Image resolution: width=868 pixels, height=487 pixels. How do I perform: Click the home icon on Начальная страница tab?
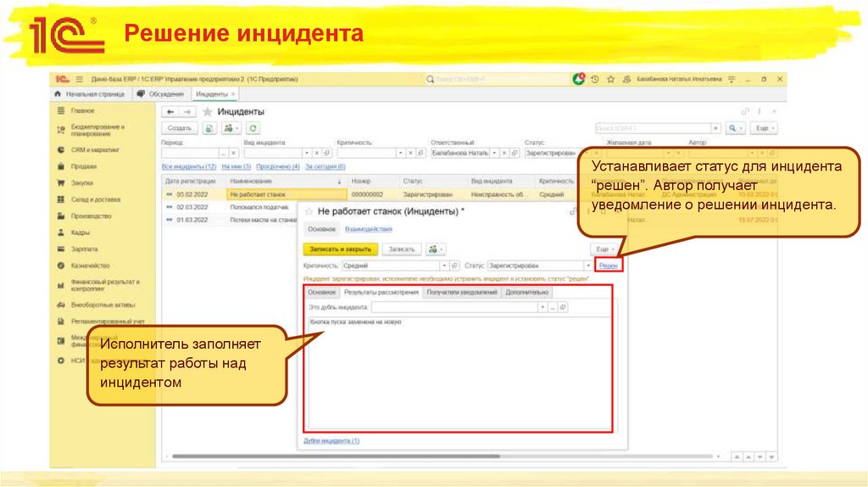(58, 94)
